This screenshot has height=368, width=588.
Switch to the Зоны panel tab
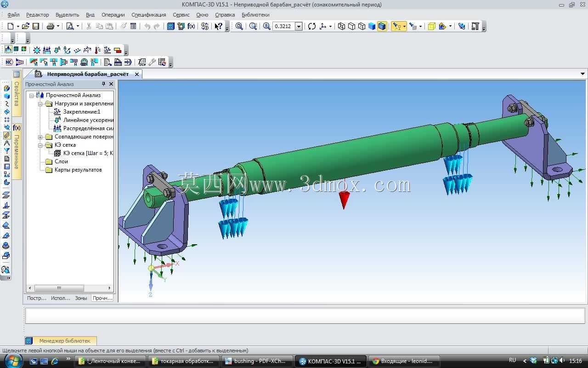click(81, 298)
